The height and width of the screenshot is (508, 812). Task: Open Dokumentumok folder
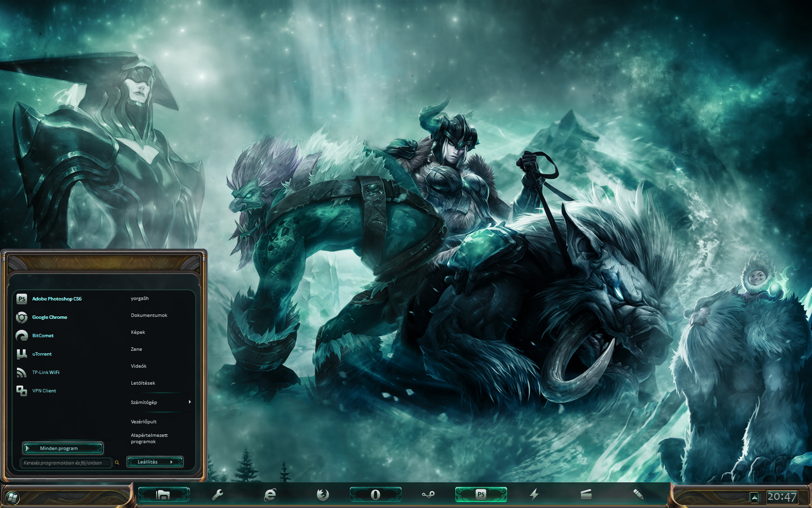[x=149, y=315]
